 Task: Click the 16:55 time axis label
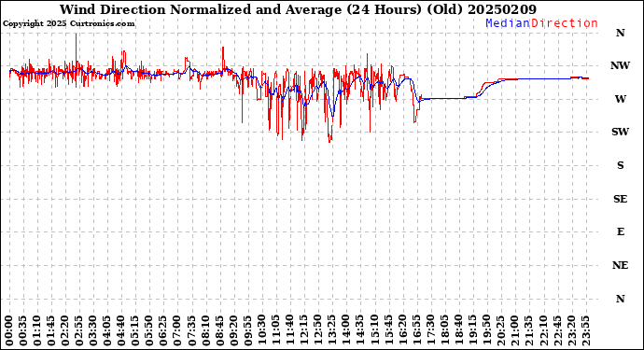(x=416, y=331)
